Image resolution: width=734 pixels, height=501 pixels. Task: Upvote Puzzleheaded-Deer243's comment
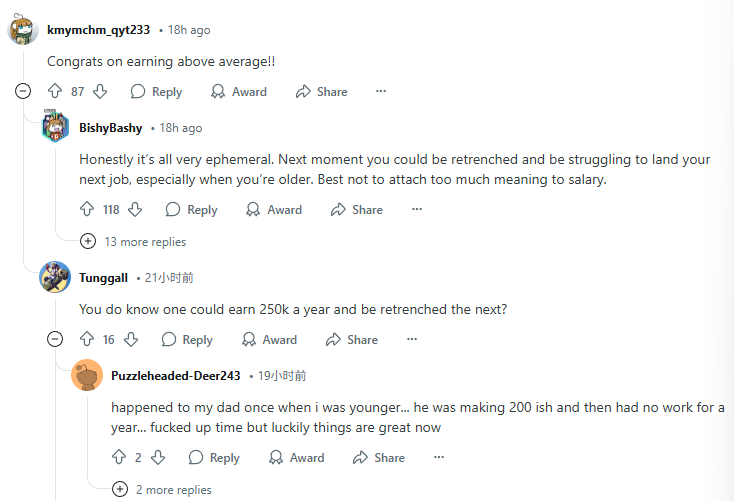[x=119, y=457]
